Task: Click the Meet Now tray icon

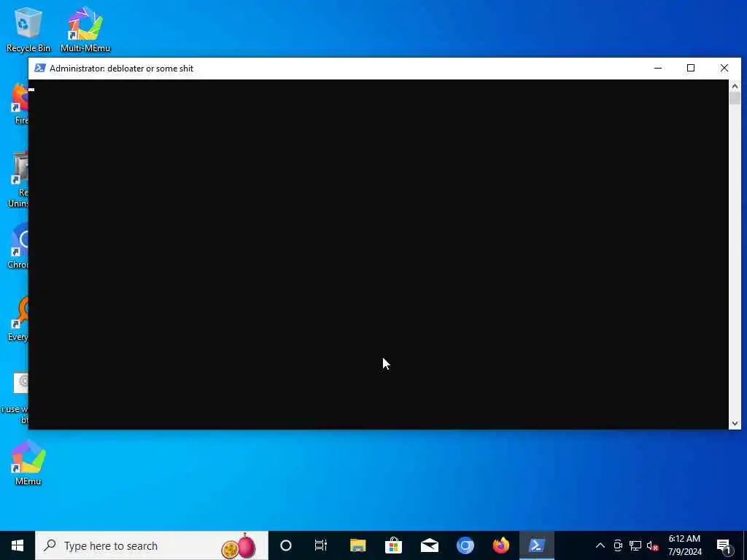Action: tap(618, 545)
